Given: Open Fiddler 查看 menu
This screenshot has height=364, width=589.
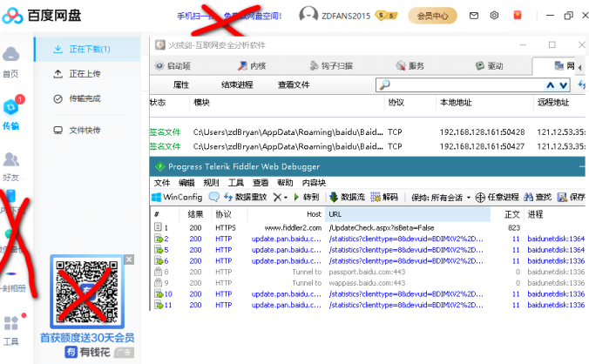Looking at the screenshot, I should [261, 183].
